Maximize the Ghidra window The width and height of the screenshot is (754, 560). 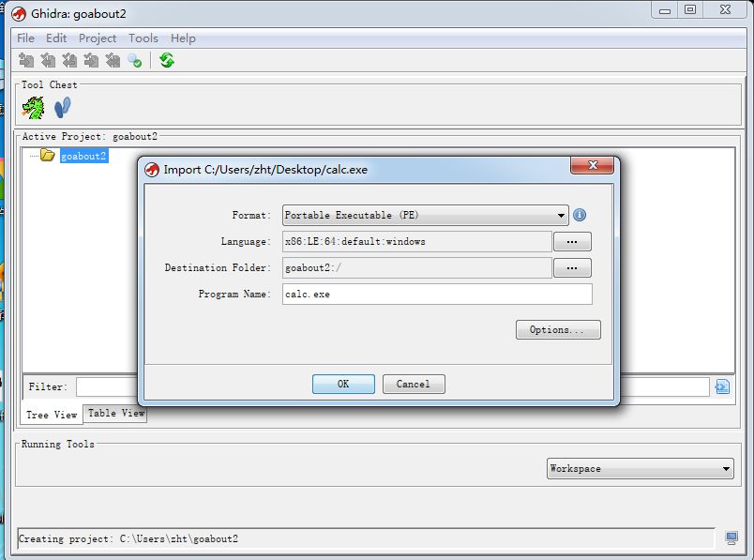pos(690,9)
